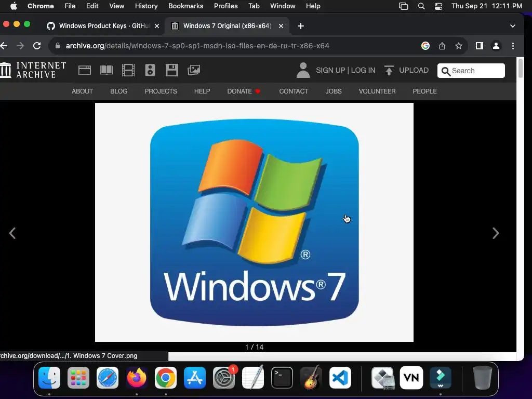Open the JOBS link
The image size is (532, 399).
(334, 91)
